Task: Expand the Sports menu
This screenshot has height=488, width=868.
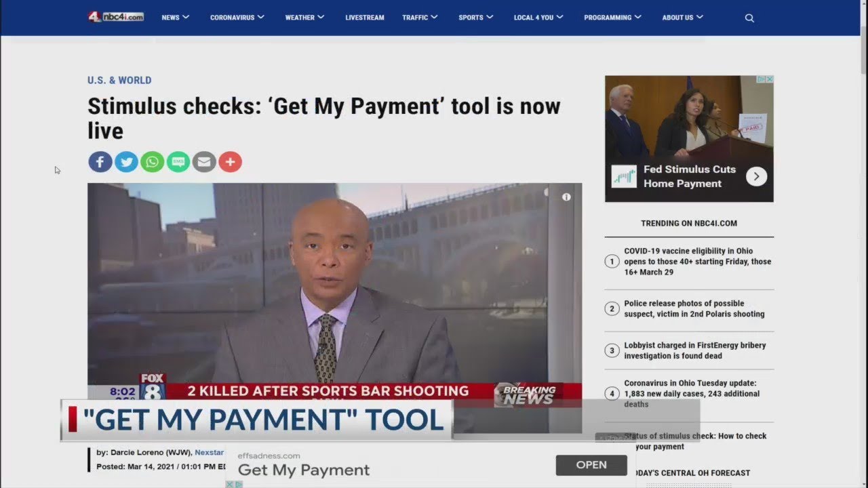Action: (475, 18)
